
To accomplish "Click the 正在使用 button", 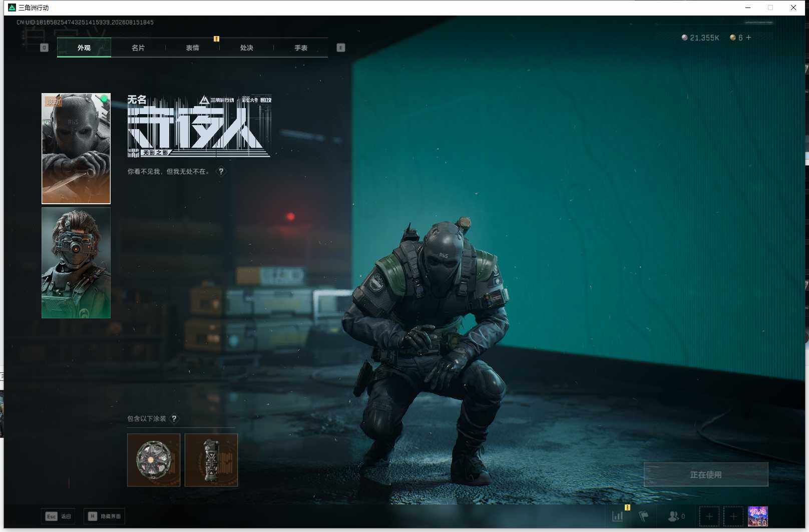I will tap(706, 474).
